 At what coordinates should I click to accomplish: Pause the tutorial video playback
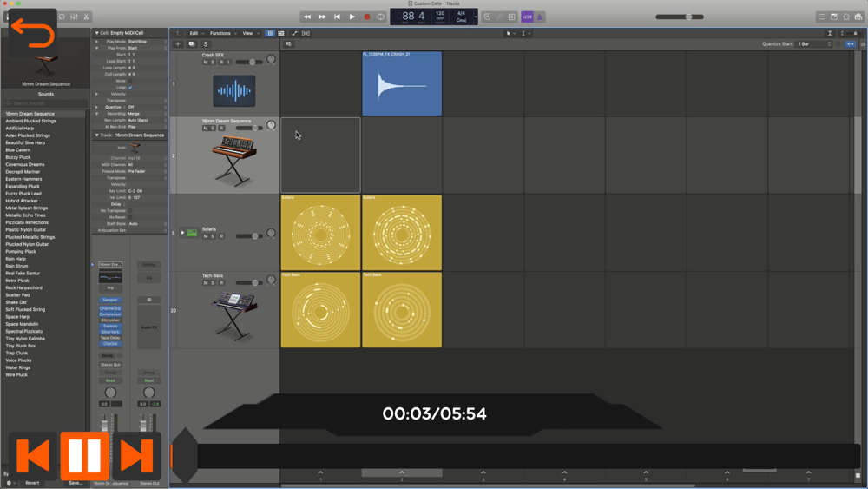85,456
